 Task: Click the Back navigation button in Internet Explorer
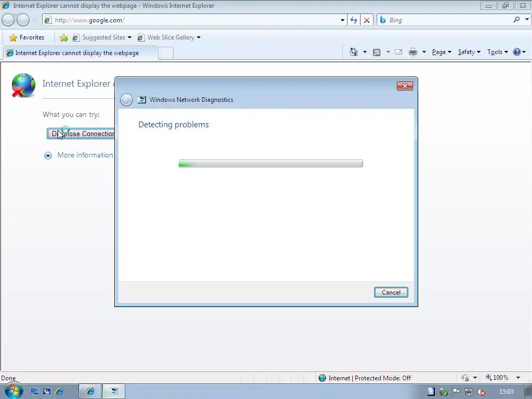click(8, 20)
